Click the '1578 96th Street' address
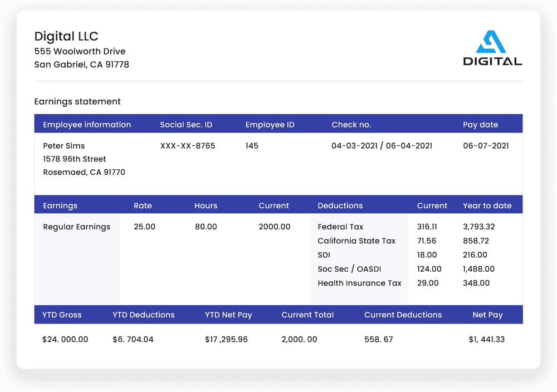Viewport: 557px width, 392px height. 75,159
